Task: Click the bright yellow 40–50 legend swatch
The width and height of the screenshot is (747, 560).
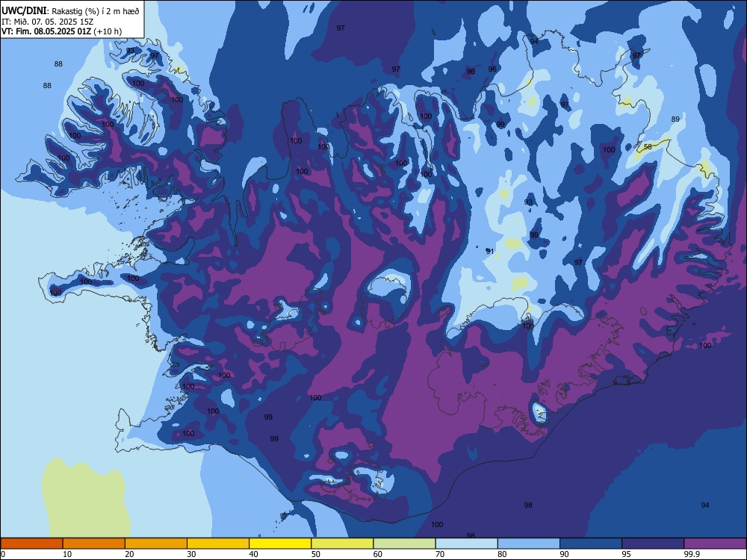Action: coord(280,544)
